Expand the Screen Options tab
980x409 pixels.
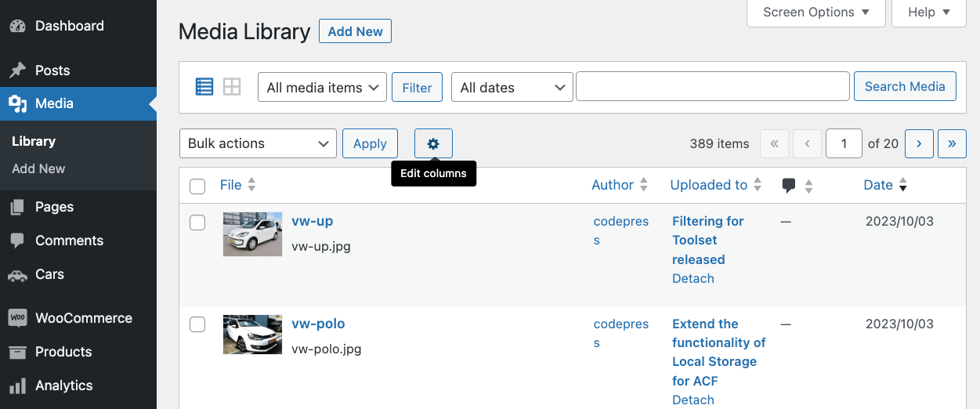[815, 13]
